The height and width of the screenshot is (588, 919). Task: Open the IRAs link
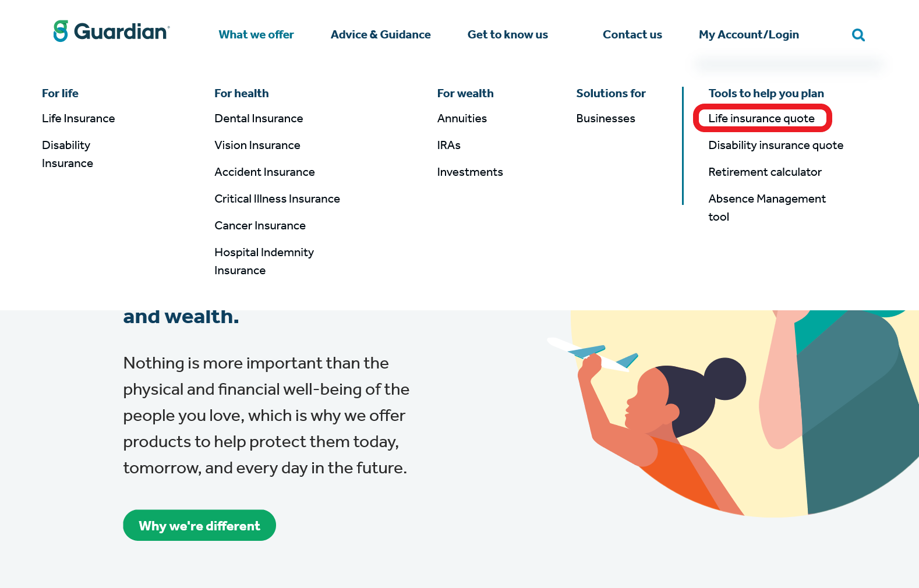pyautogui.click(x=448, y=145)
